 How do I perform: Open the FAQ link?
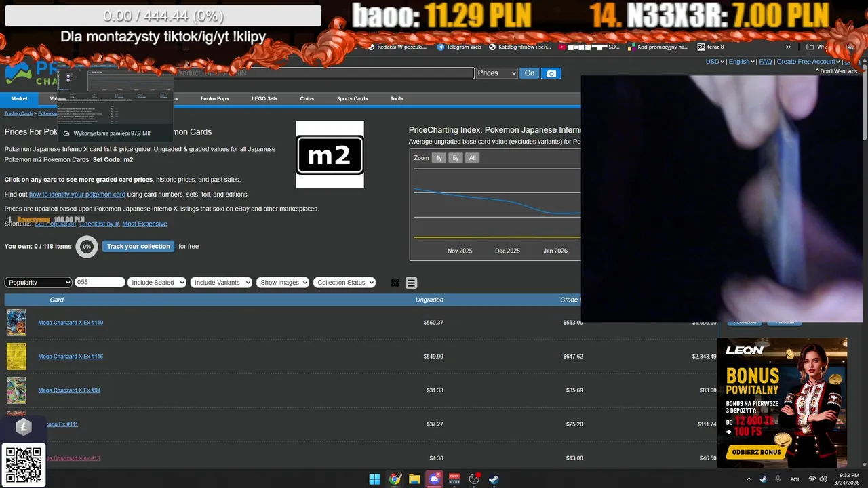coord(766,62)
